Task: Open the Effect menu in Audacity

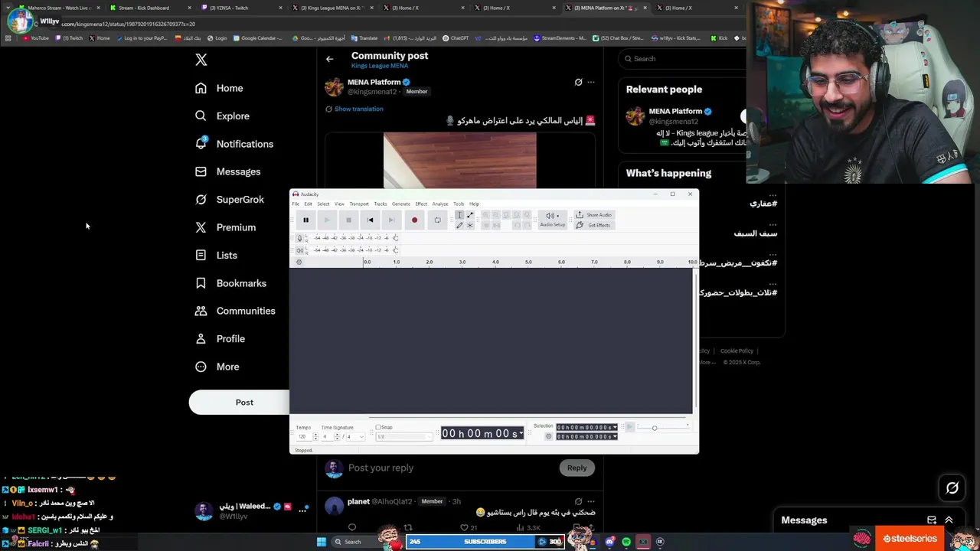Action: [421, 204]
